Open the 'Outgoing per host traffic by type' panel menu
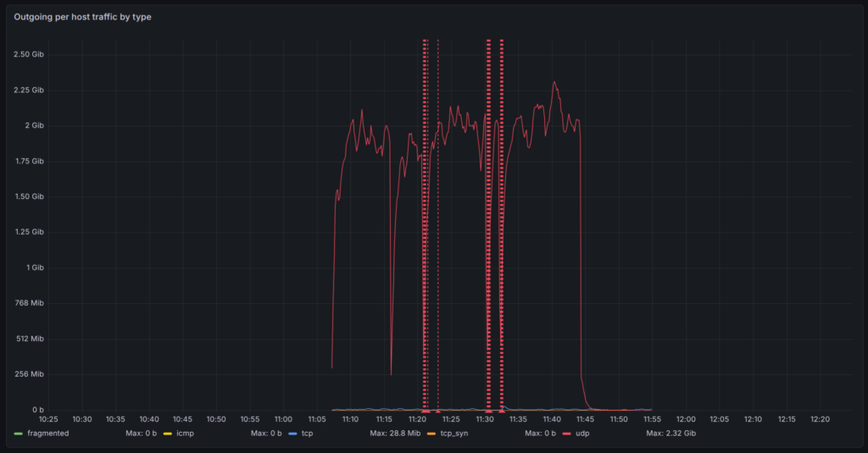The height and width of the screenshot is (453, 868). click(83, 17)
